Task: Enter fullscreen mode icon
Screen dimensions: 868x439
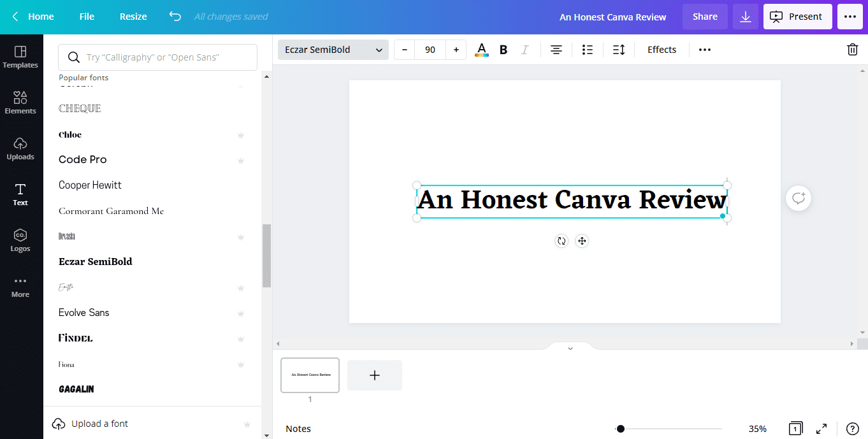Action: click(x=822, y=429)
